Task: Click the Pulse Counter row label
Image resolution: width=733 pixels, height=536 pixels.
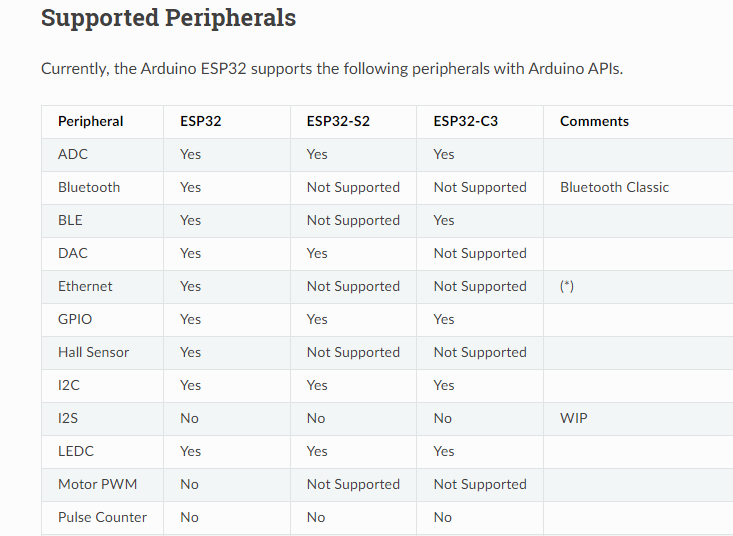Action: pos(102,517)
